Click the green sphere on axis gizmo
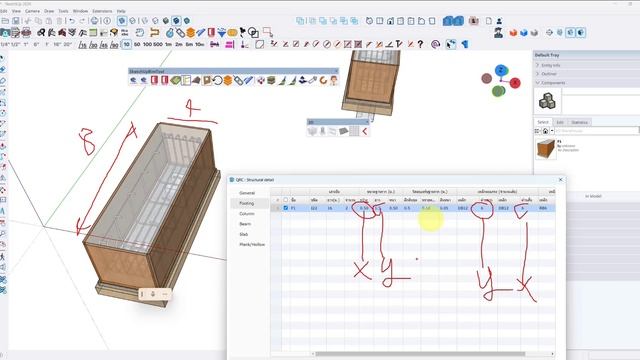Viewport: 640px width, 360px height. click(x=498, y=91)
